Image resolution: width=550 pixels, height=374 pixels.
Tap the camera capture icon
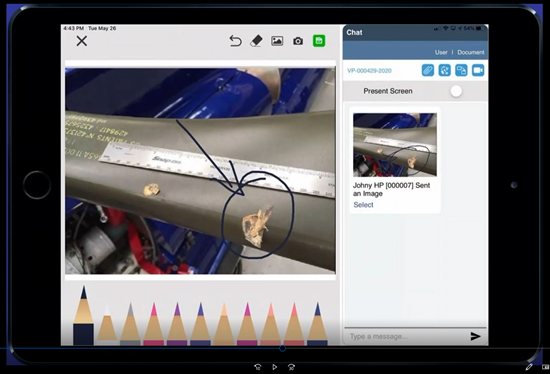298,41
